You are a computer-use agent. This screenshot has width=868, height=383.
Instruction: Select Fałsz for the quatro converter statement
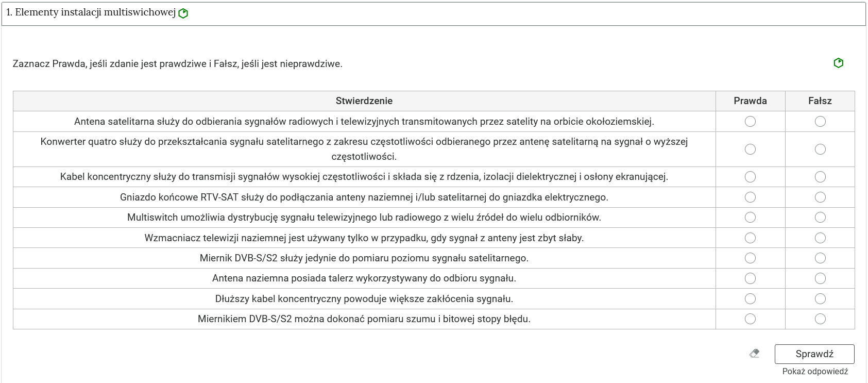pos(821,149)
